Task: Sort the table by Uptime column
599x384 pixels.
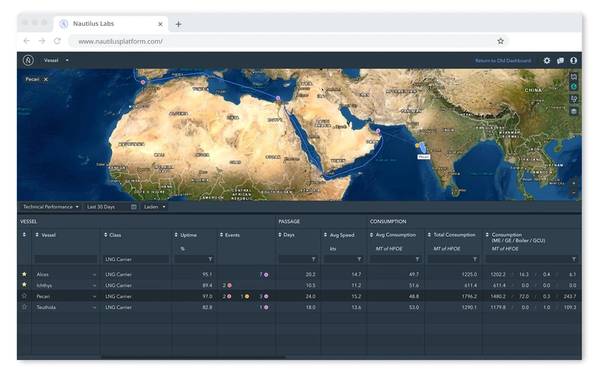Action: 176,235
